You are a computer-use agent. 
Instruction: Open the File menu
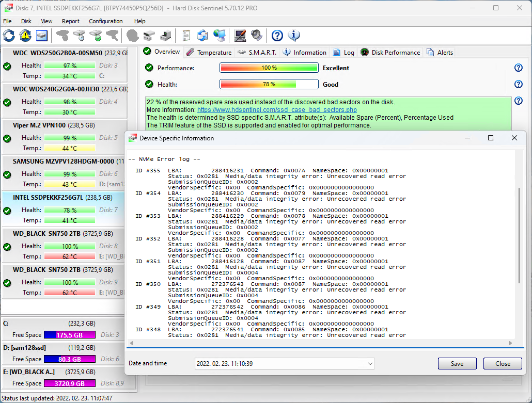point(7,21)
